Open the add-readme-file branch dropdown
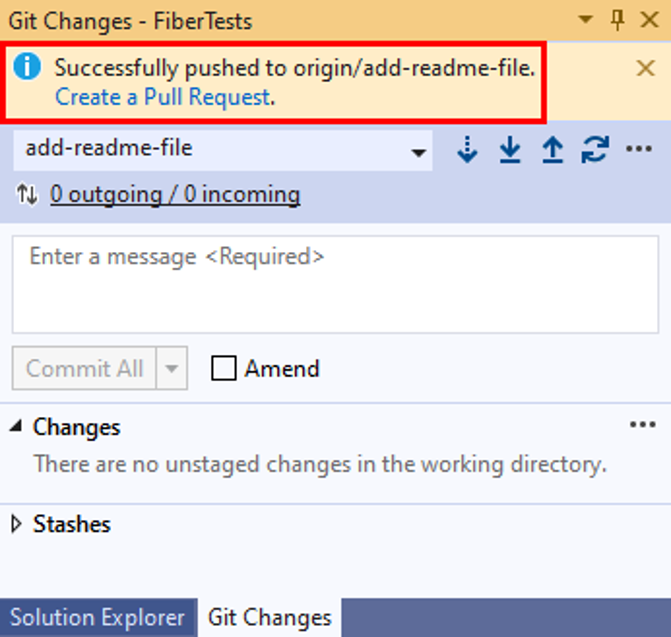Image resolution: width=671 pixels, height=637 pixels. click(x=223, y=150)
